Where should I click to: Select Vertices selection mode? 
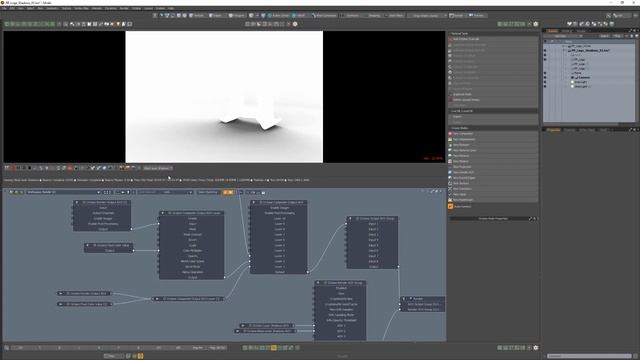click(x=197, y=16)
